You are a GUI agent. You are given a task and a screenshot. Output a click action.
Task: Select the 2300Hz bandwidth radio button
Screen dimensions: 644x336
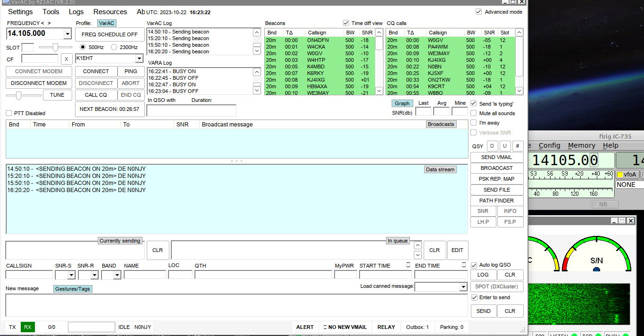(x=114, y=47)
